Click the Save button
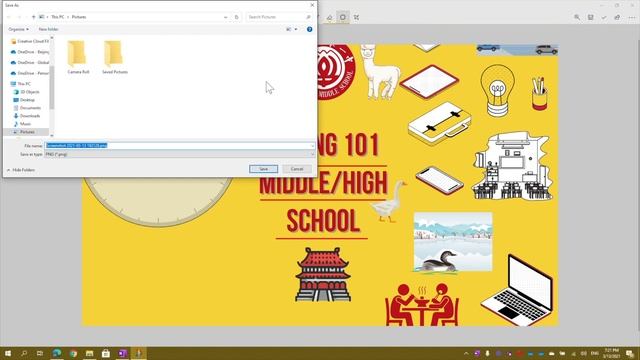Image resolution: width=640 pixels, height=360 pixels. pyautogui.click(x=264, y=169)
